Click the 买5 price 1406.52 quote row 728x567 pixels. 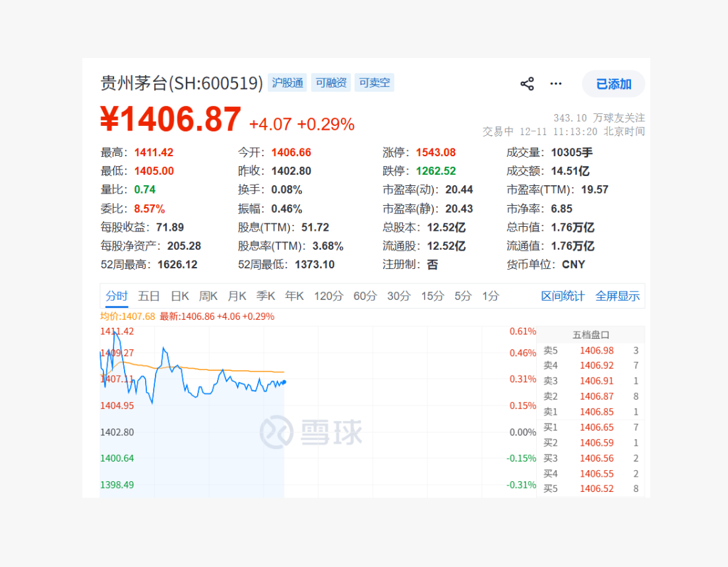pyautogui.click(x=591, y=489)
